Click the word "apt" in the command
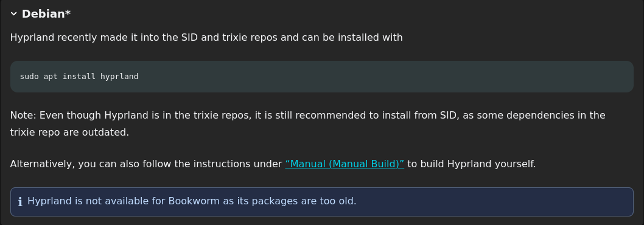This screenshot has width=644, height=225. click(51, 77)
